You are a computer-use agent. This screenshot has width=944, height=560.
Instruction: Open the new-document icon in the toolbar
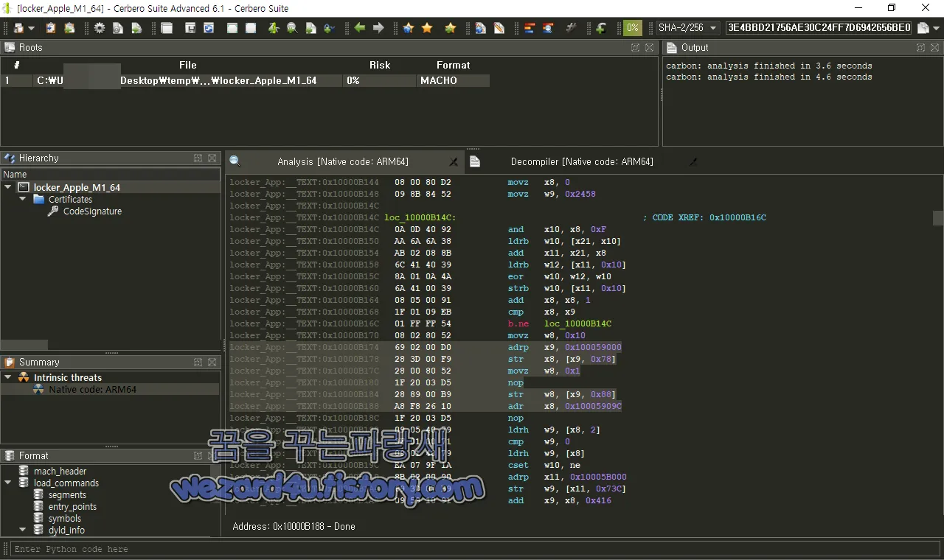click(18, 28)
